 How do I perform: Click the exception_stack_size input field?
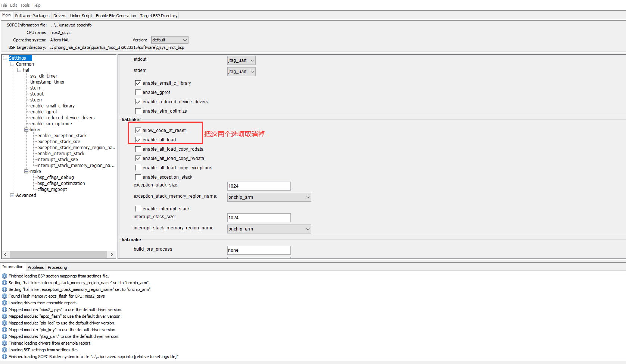tap(258, 186)
